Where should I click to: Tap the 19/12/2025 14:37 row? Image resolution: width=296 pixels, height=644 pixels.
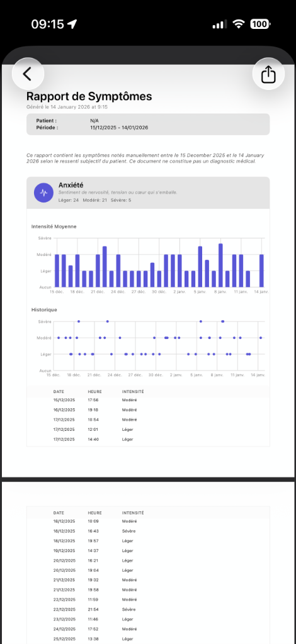click(x=148, y=551)
